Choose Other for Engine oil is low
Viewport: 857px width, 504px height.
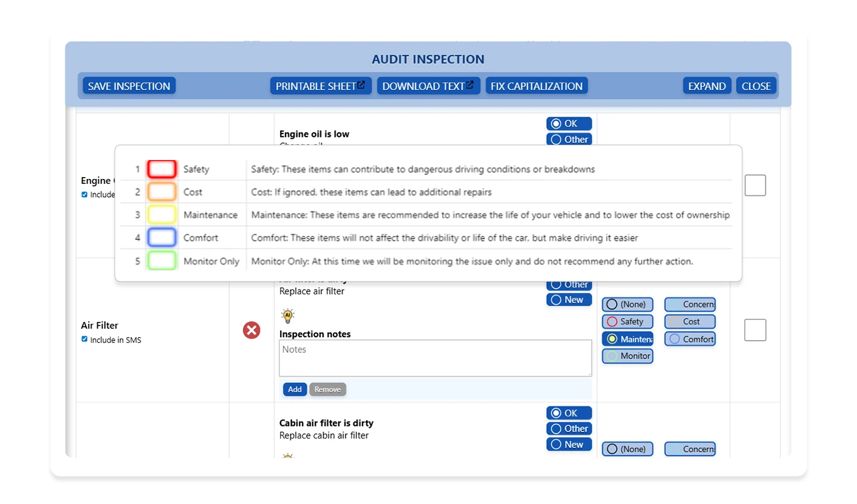[x=568, y=139]
